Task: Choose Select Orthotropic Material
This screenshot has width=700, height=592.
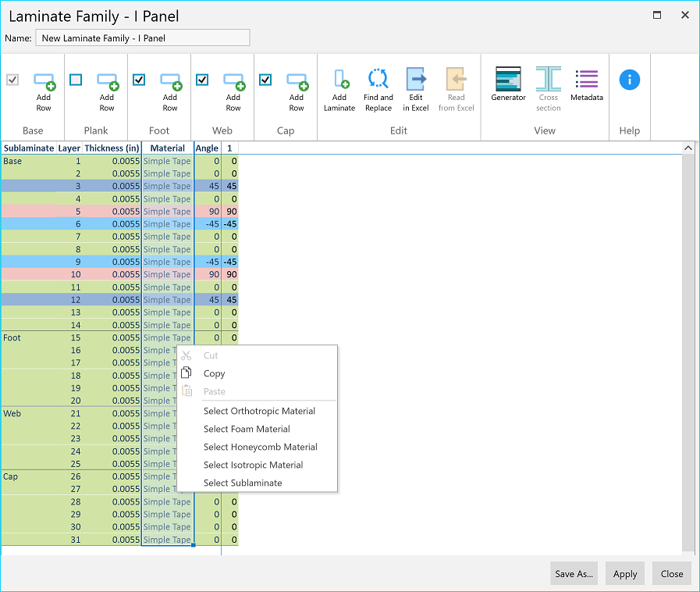Action: [259, 411]
